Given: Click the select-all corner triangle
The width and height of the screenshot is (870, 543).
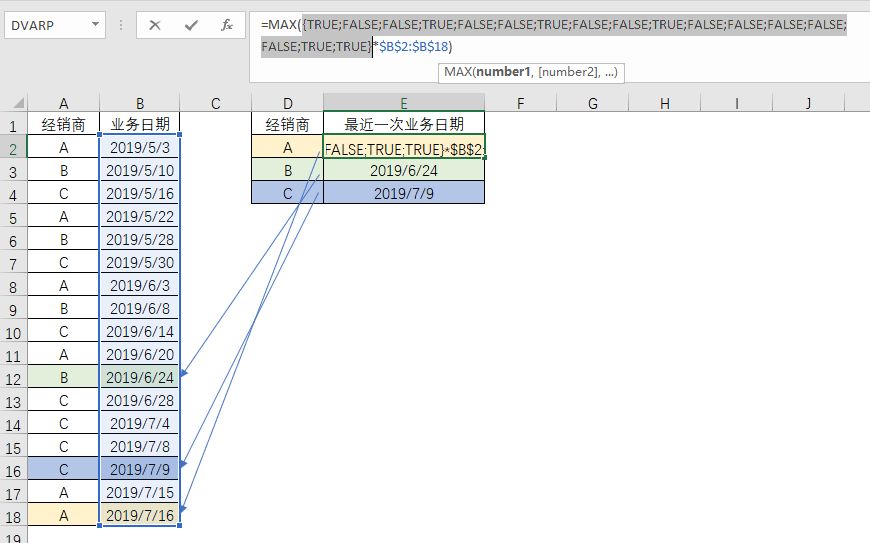Looking at the screenshot, I should click(19, 103).
